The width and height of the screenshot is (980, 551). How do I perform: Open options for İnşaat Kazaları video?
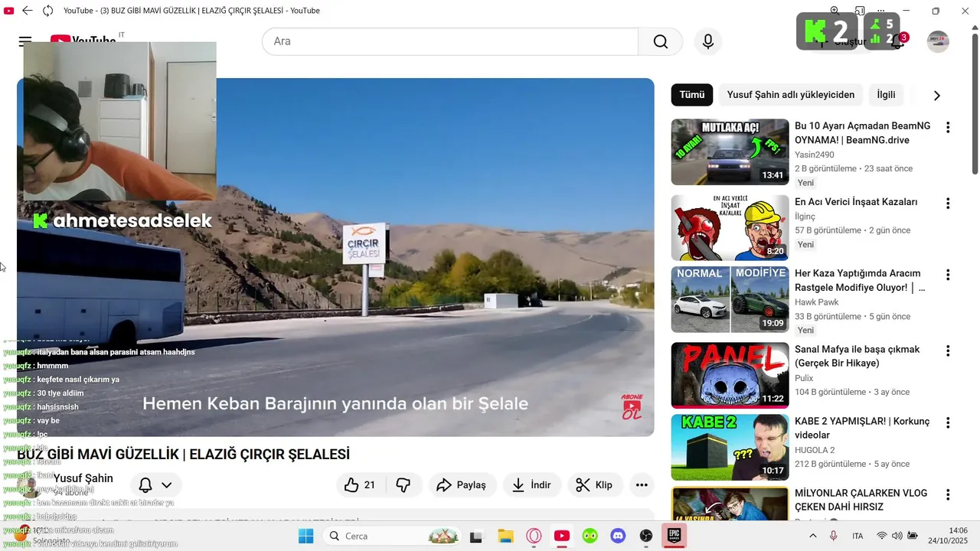[948, 204]
